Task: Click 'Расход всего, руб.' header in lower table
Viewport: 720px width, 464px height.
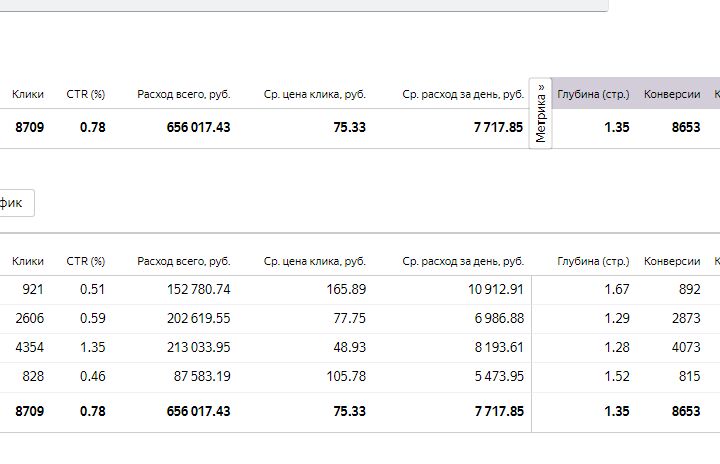Action: (184, 261)
